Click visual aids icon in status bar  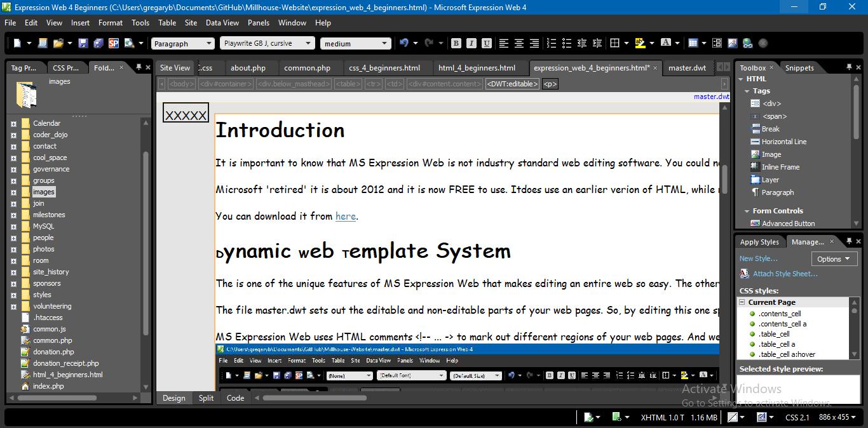pyautogui.click(x=733, y=417)
